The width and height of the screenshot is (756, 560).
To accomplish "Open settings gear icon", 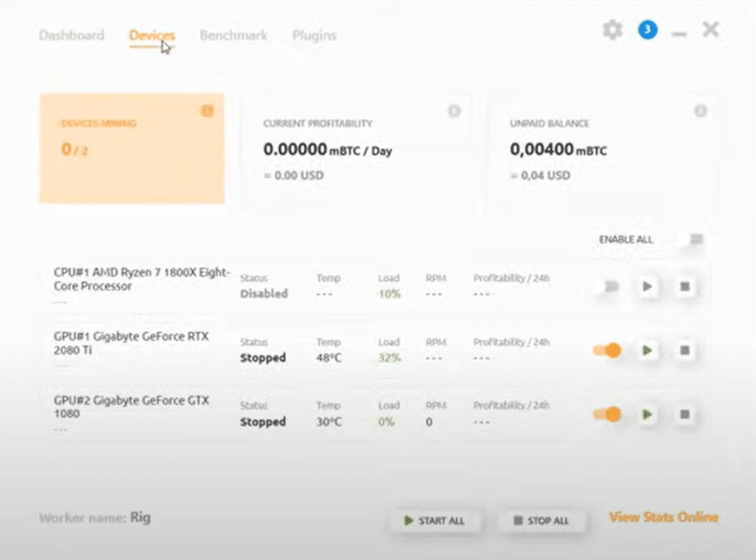I will [613, 30].
